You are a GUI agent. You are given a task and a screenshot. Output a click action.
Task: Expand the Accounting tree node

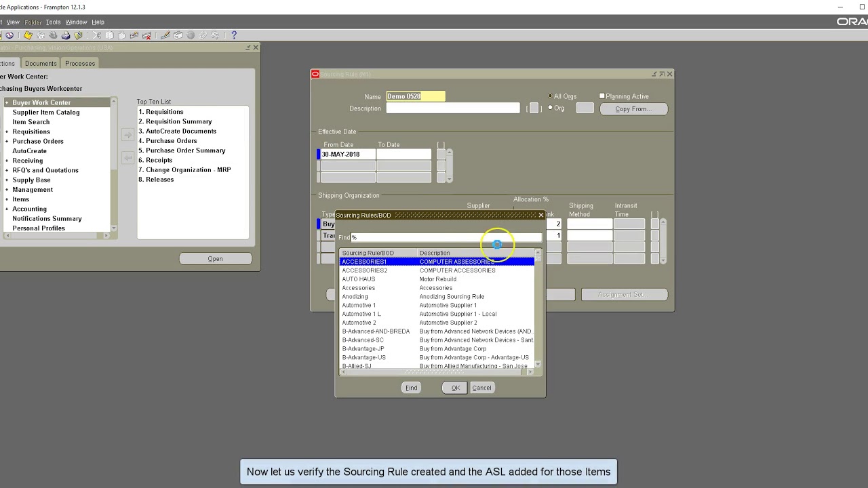(x=7, y=209)
